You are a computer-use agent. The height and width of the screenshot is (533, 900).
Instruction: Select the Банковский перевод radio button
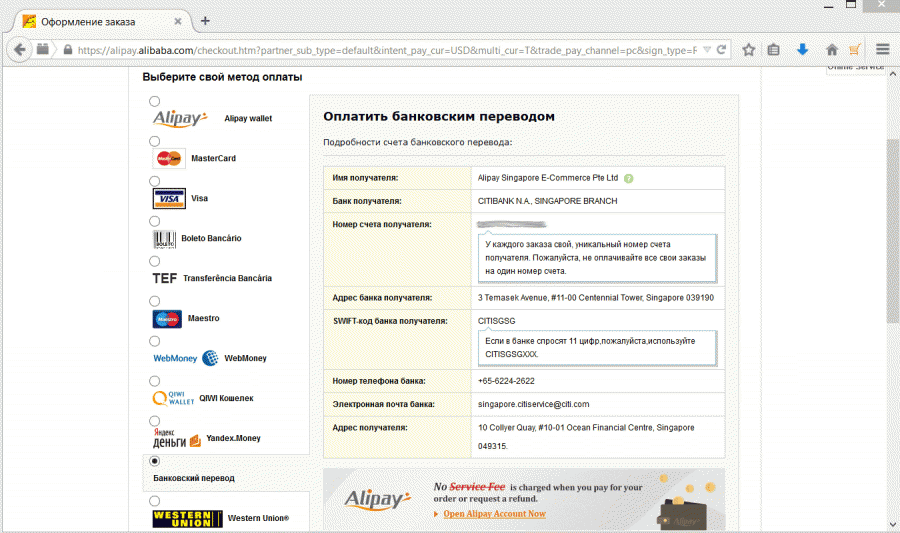[x=154, y=461]
